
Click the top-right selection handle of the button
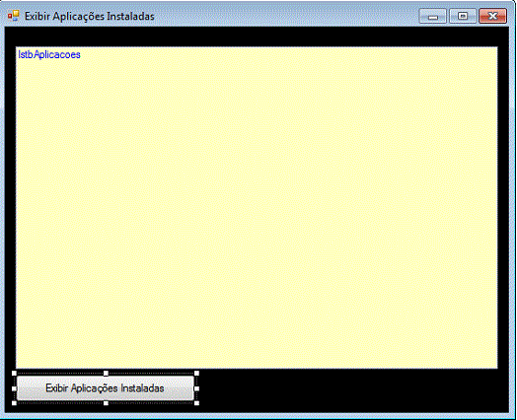click(196, 374)
